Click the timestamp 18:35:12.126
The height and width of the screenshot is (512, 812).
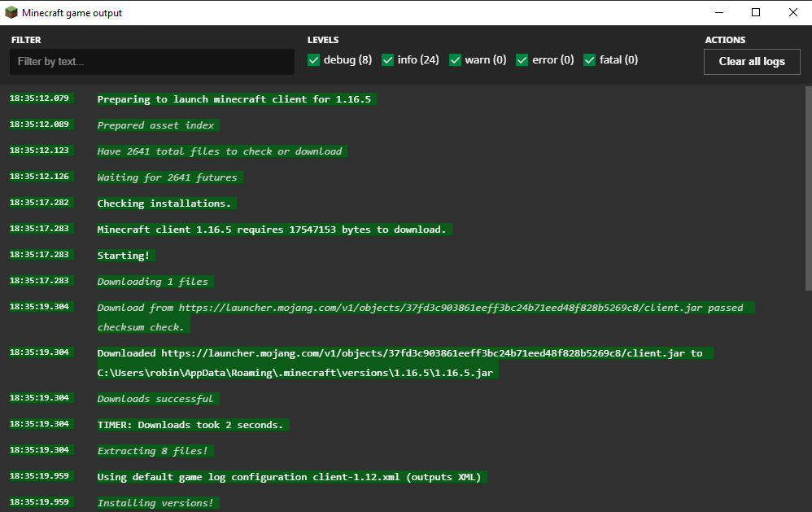click(x=41, y=176)
